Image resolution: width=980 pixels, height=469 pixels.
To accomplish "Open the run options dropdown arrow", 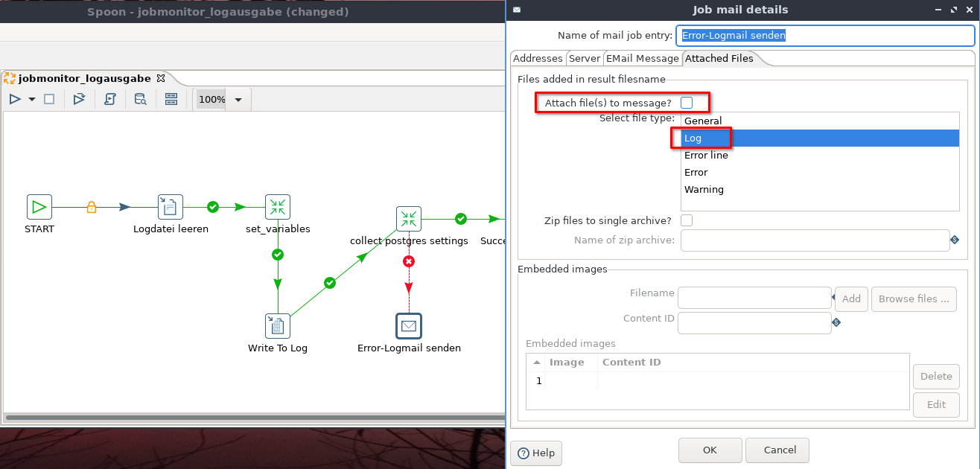I will [32, 99].
